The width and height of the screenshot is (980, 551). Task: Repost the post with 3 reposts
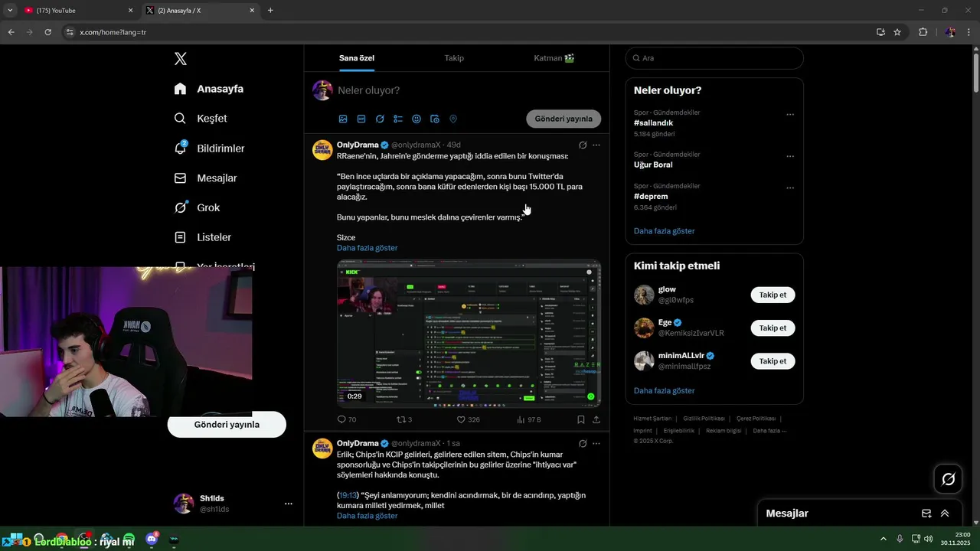[x=403, y=419]
